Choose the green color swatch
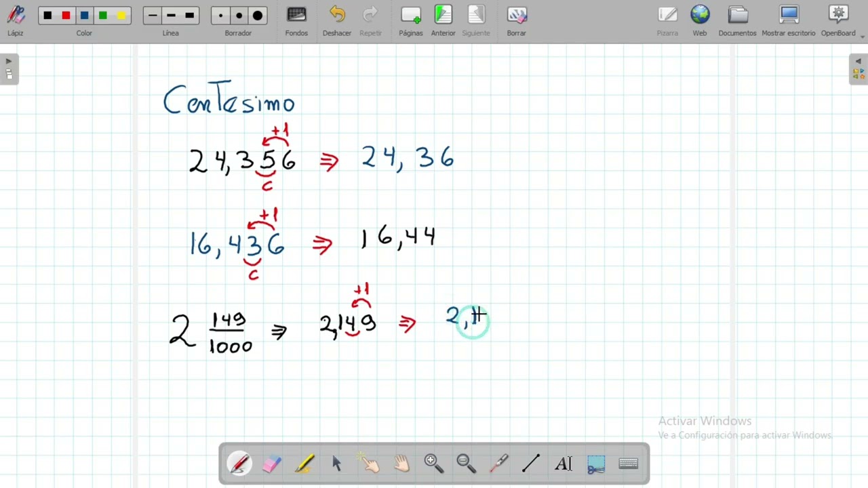868x488 pixels. [102, 16]
